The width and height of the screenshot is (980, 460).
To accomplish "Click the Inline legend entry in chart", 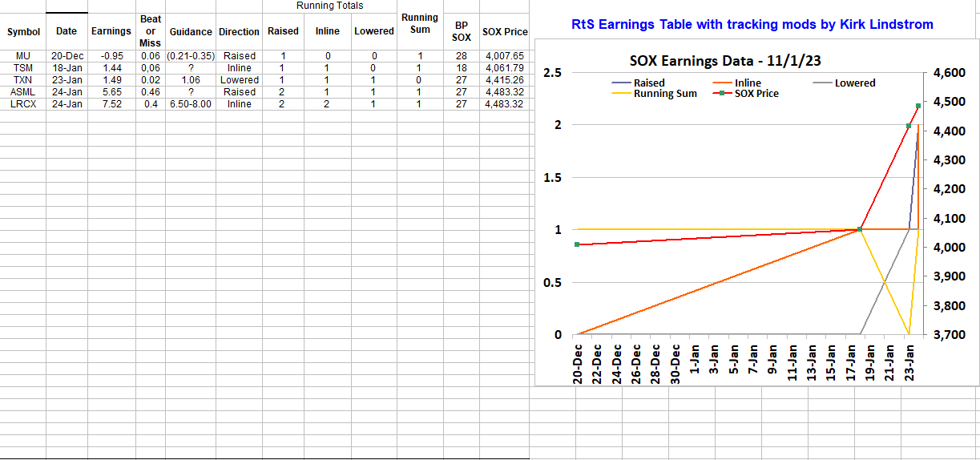I will tap(748, 83).
